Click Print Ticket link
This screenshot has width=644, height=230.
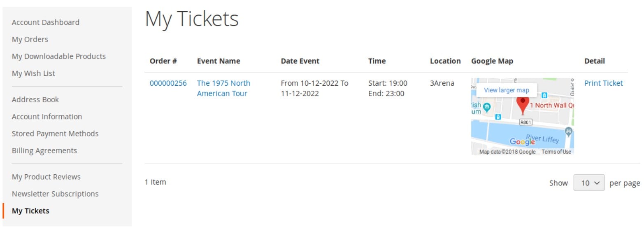(x=603, y=83)
